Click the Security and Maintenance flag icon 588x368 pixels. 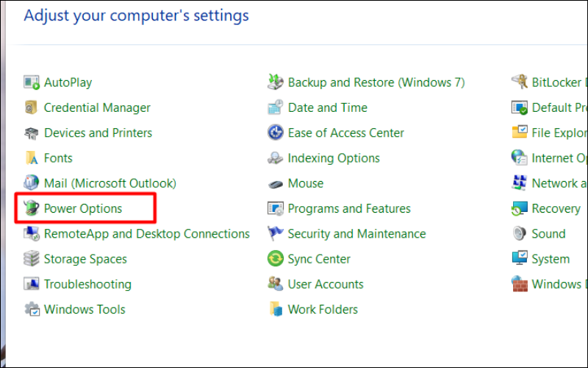point(276,234)
